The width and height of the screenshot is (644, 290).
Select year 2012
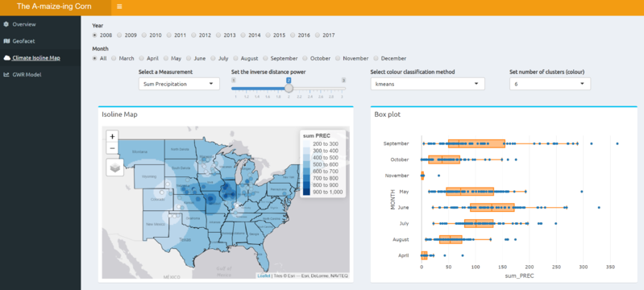(194, 35)
